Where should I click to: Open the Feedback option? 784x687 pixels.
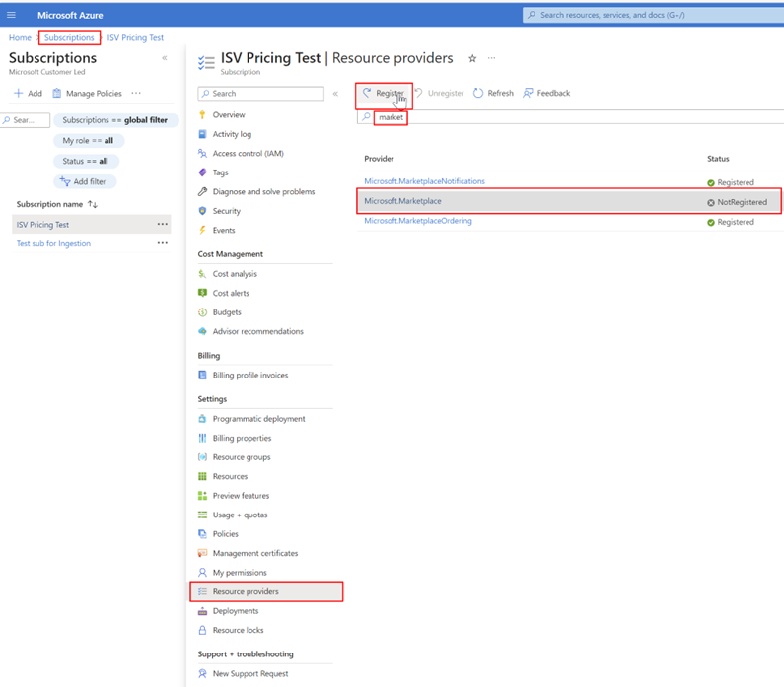[546, 93]
